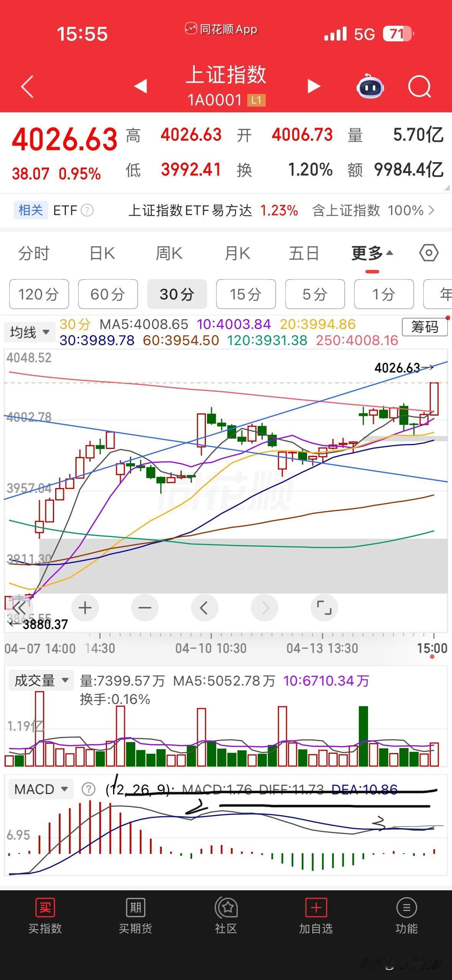Tap 相关 tag label

point(31,210)
